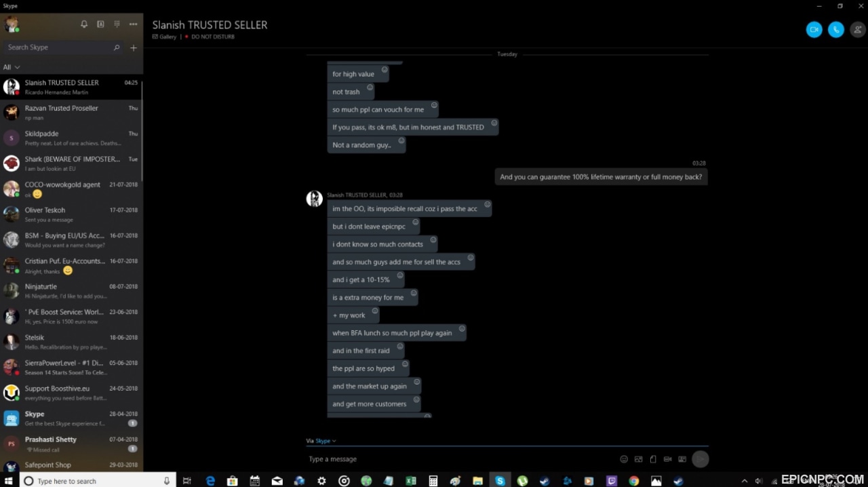
Task: Start a video call with Slanish
Action: [x=814, y=29]
